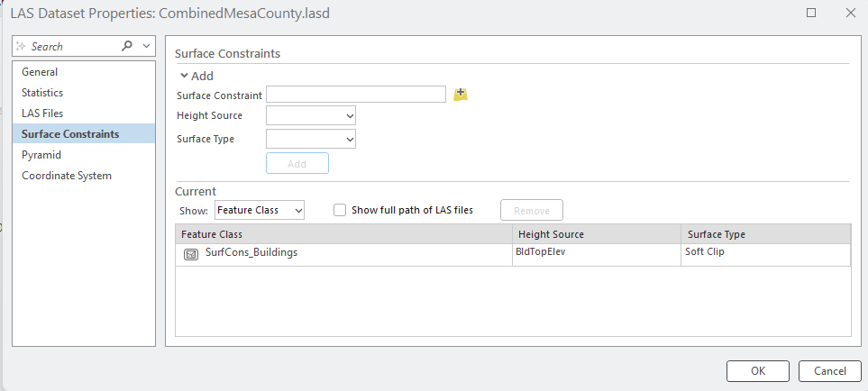Open the Surface Type dropdown

click(x=311, y=139)
